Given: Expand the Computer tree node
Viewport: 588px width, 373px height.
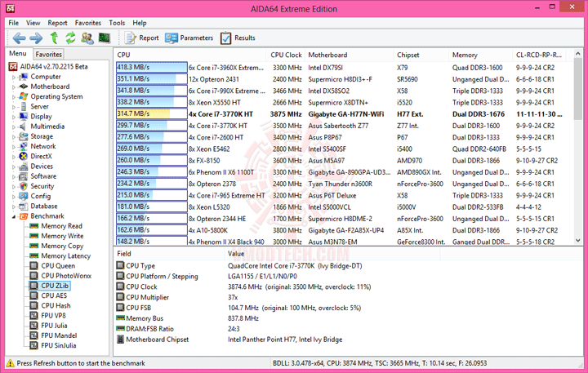Looking at the screenshot, I should point(14,78).
